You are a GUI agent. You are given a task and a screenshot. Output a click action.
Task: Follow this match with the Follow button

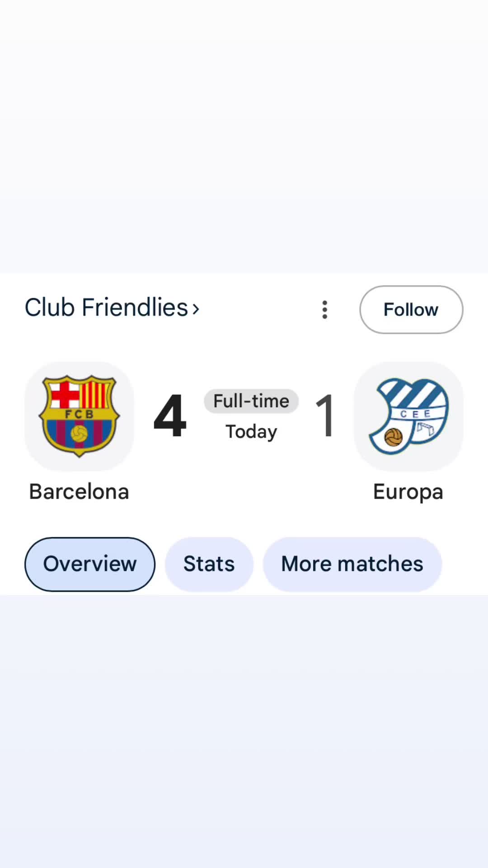[x=411, y=310]
